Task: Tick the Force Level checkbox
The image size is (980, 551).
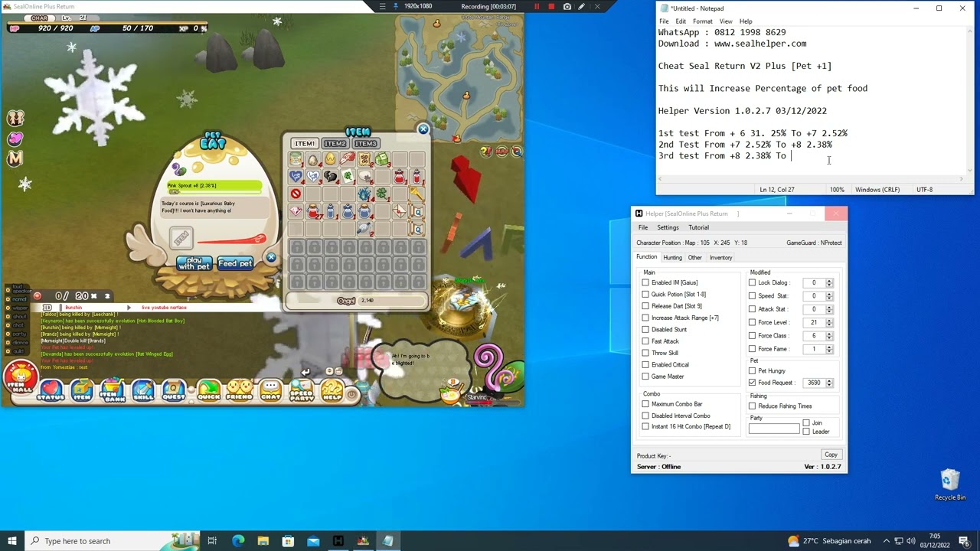Action: [752, 322]
